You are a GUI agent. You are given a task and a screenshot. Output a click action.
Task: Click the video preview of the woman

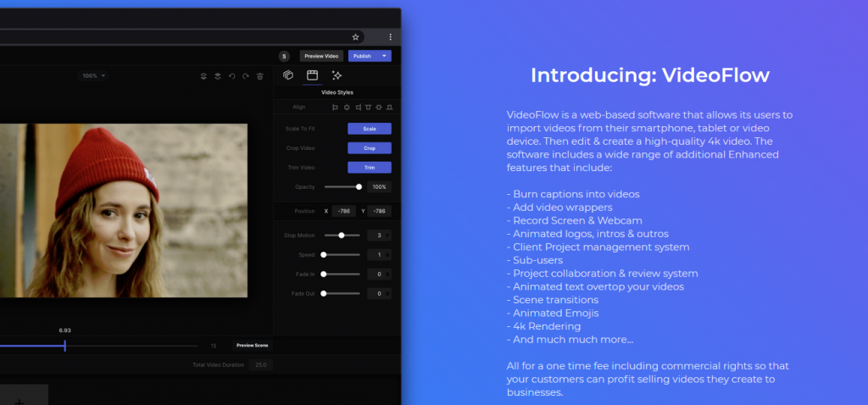point(124,210)
